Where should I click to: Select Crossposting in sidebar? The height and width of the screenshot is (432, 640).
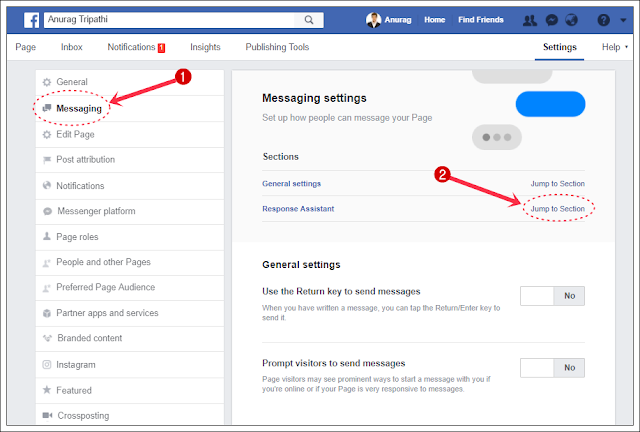coord(130,415)
